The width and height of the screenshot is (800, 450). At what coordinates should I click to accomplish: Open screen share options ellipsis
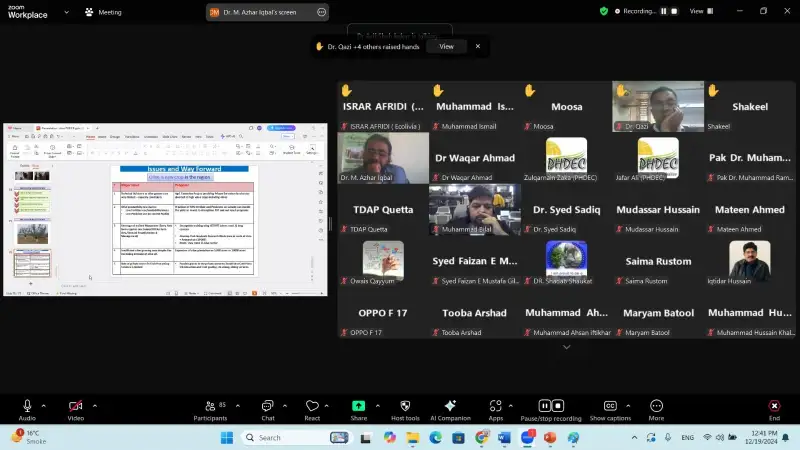point(321,12)
